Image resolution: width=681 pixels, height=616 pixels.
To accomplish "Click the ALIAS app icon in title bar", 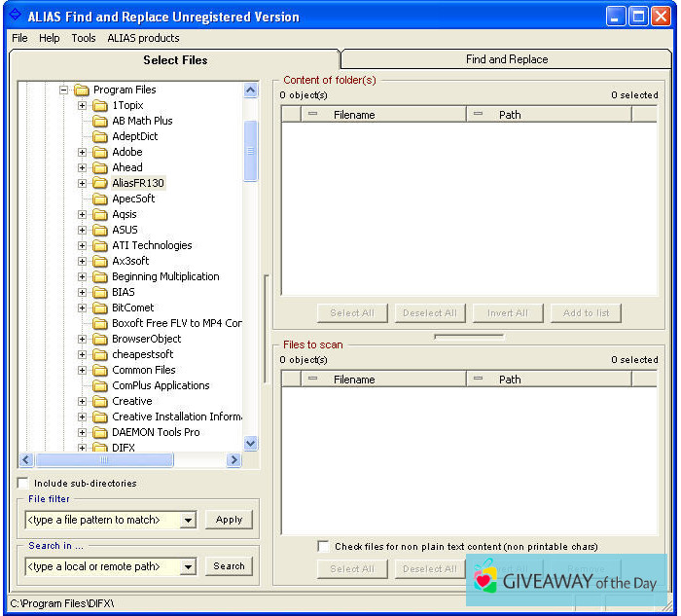I will tap(15, 16).
